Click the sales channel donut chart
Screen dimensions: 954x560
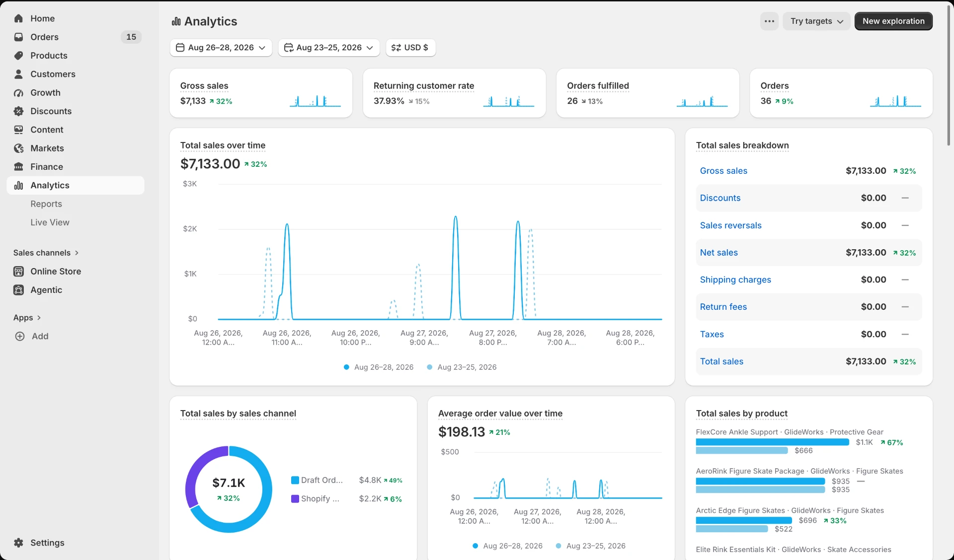(x=229, y=490)
